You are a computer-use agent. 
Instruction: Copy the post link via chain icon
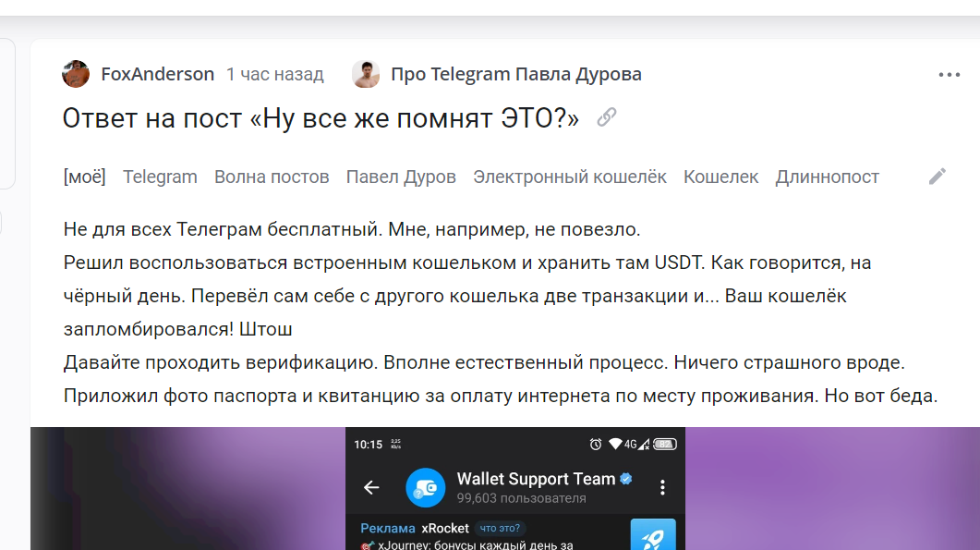tap(606, 117)
